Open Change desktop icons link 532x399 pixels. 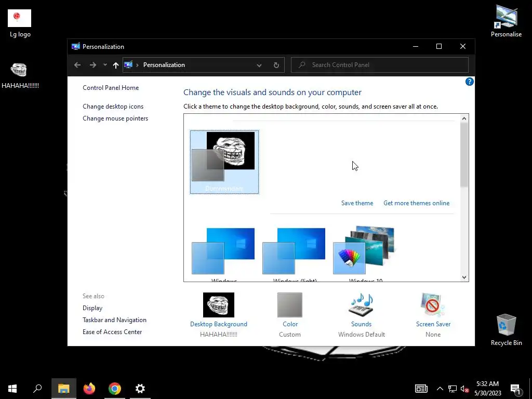click(113, 106)
